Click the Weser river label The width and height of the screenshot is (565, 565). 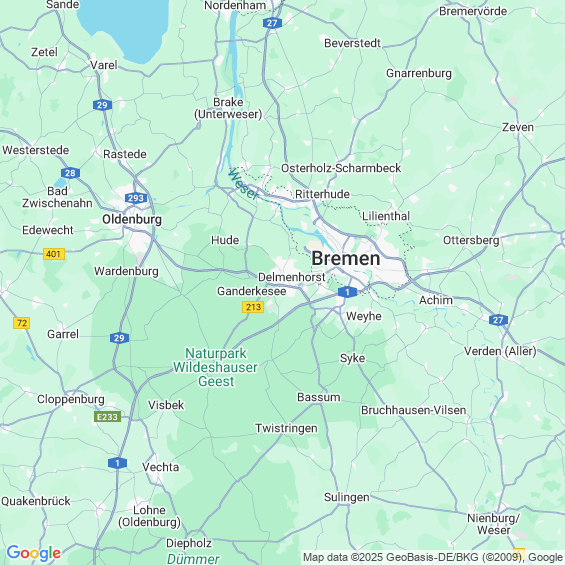pos(243,184)
